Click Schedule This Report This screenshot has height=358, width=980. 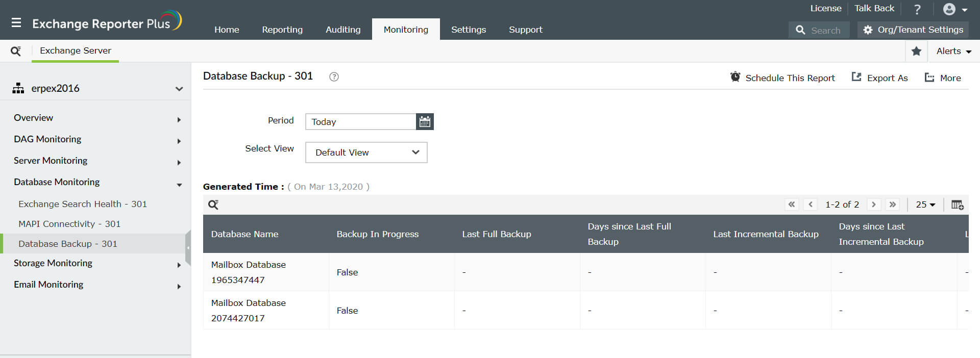pyautogui.click(x=782, y=78)
